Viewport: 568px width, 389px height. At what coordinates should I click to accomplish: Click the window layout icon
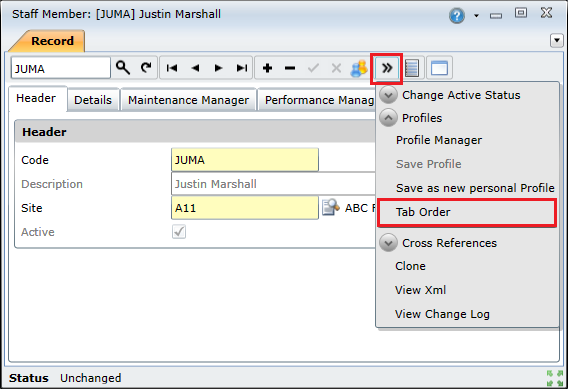[x=439, y=68]
